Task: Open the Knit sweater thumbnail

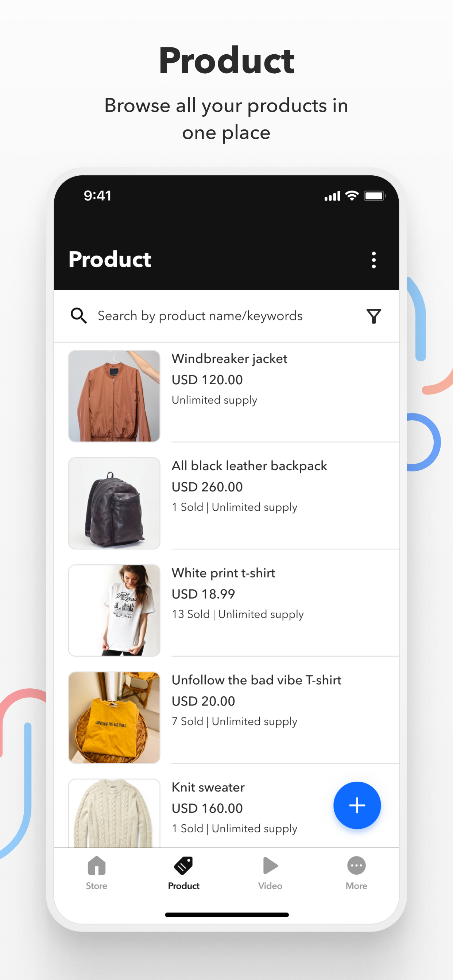Action: 114,813
